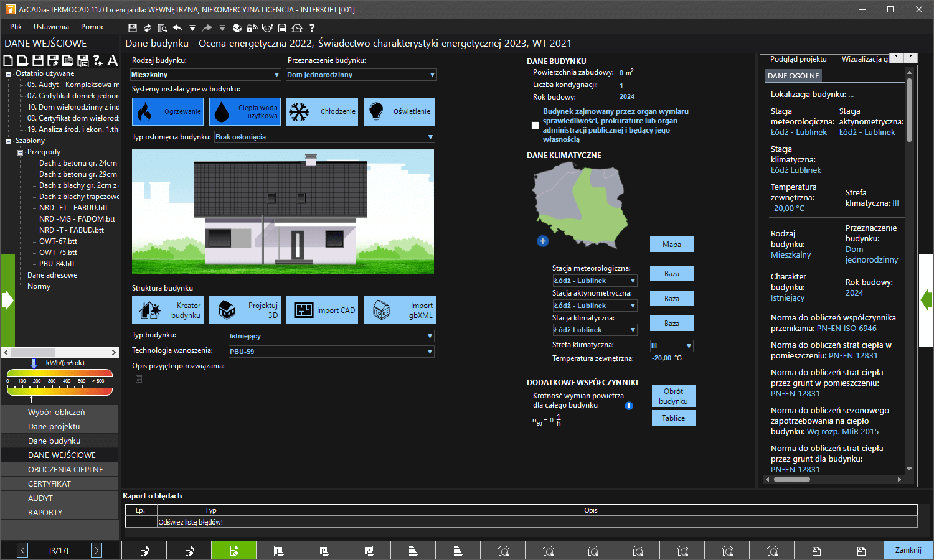Image resolution: width=934 pixels, height=560 pixels.
Task: Click the Tablice button
Action: (674, 418)
